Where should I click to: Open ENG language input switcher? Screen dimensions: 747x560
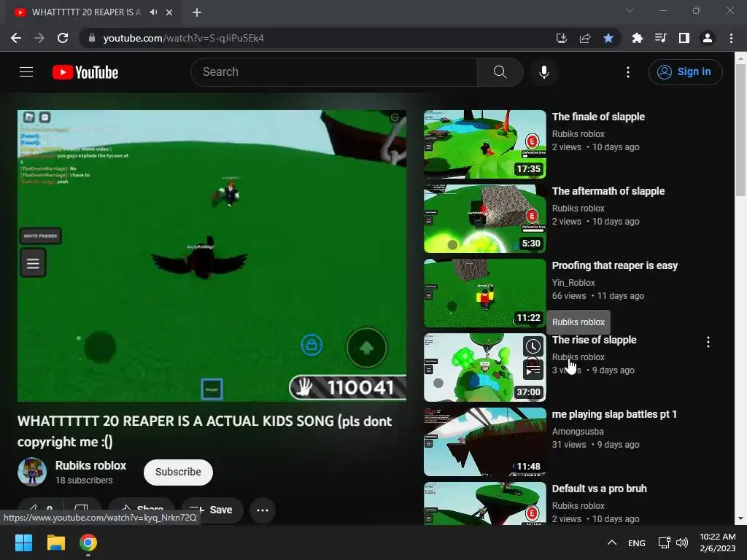pyautogui.click(x=636, y=542)
